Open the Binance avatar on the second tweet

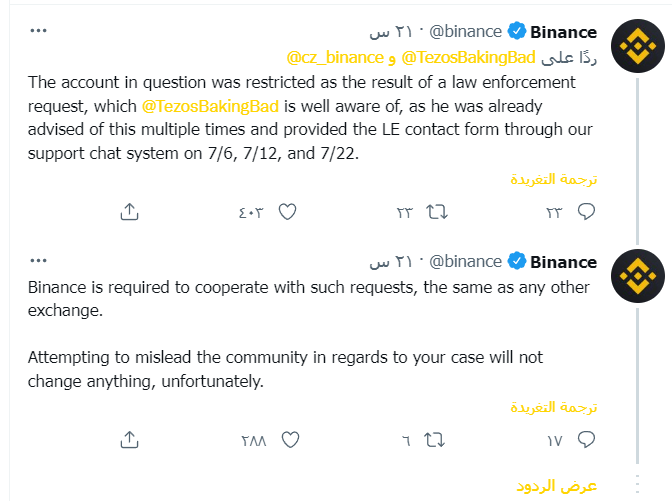point(638,276)
